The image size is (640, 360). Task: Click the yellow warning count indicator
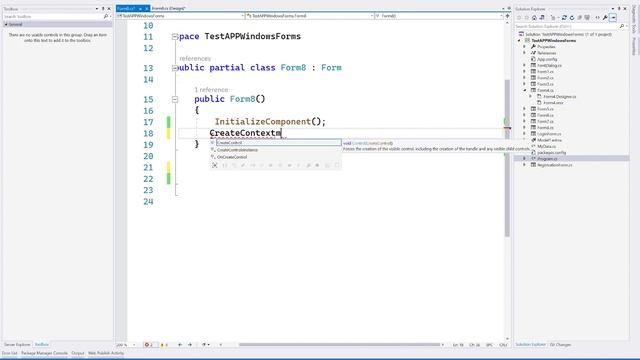(x=164, y=345)
